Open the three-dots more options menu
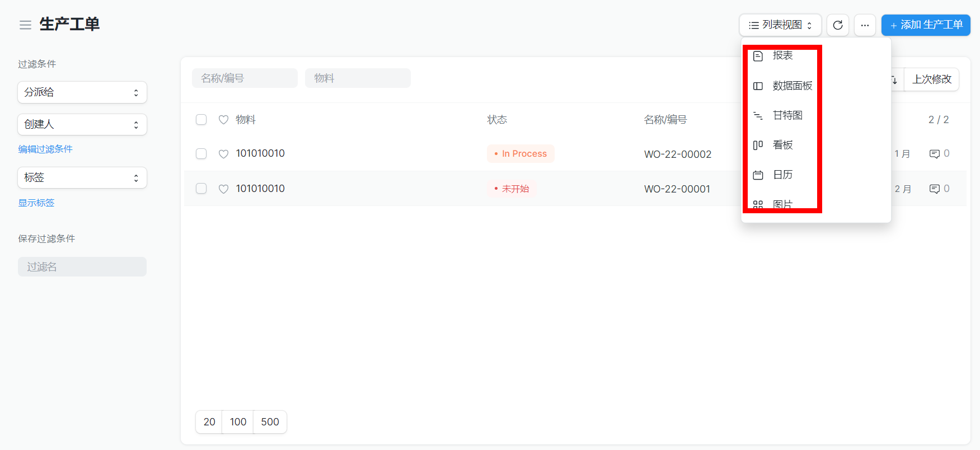Screen dimensions: 980x450 click(x=865, y=25)
